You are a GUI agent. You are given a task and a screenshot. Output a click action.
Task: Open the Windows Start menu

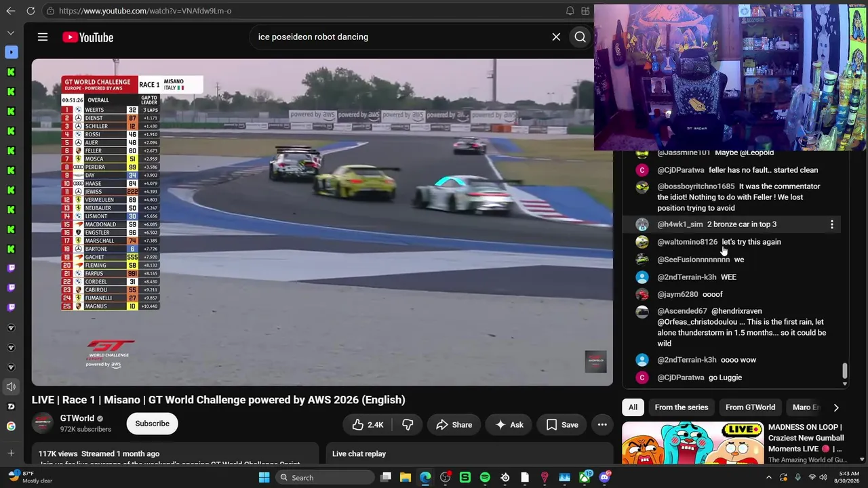tap(264, 477)
